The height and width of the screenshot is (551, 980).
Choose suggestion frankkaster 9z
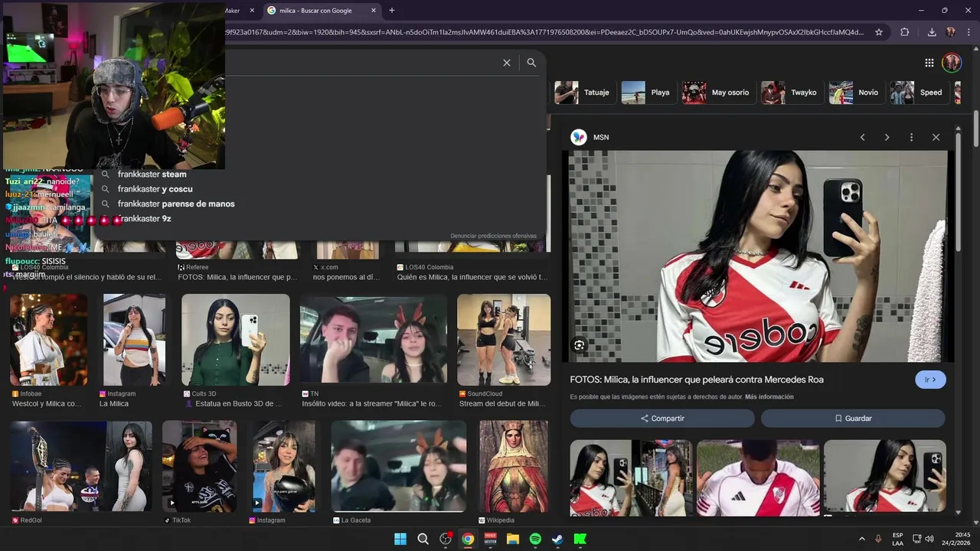[144, 219]
